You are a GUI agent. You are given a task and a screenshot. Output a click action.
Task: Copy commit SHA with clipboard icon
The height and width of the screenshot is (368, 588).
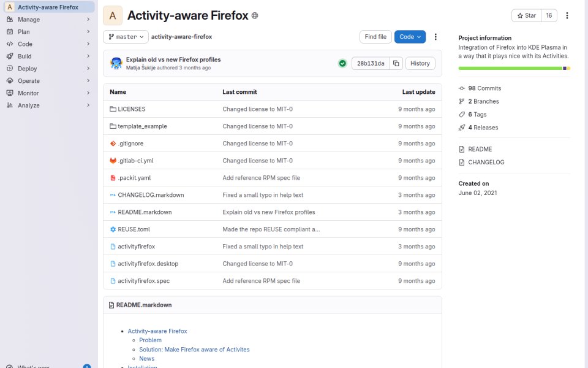396,63
